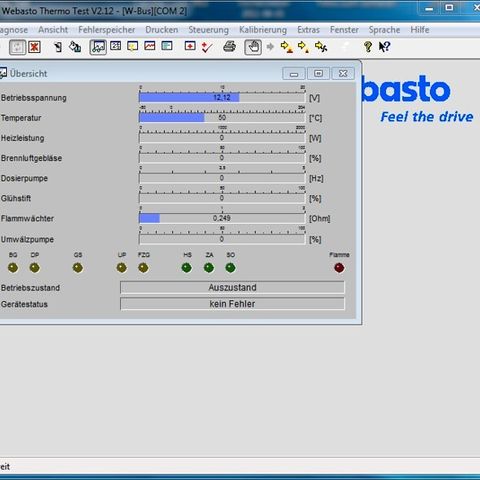Image resolution: width=480 pixels, height=480 pixels.
Task: Close the Übersicht child window
Action: pyautogui.click(x=343, y=74)
